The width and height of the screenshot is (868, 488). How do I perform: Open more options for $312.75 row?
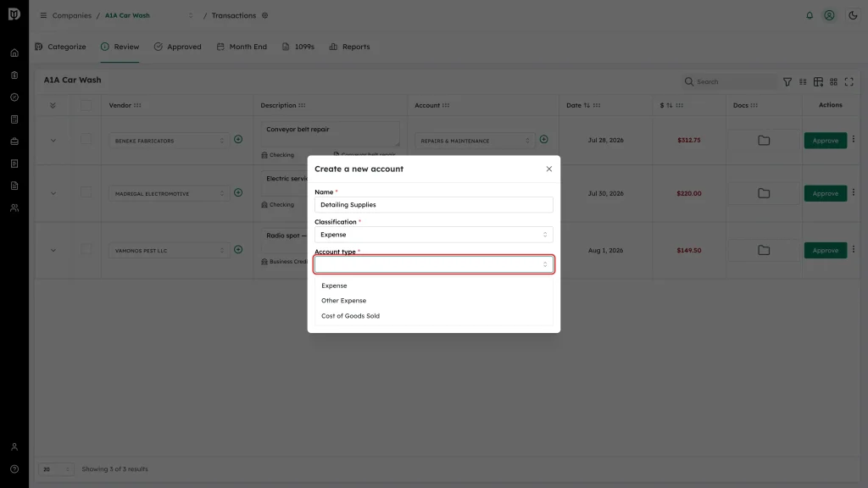coord(854,140)
